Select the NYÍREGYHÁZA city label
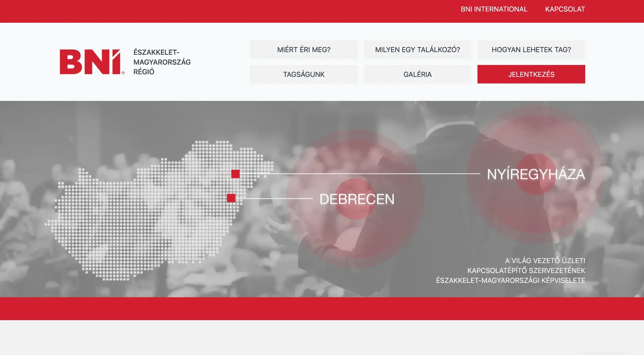644x355 pixels. 536,174
